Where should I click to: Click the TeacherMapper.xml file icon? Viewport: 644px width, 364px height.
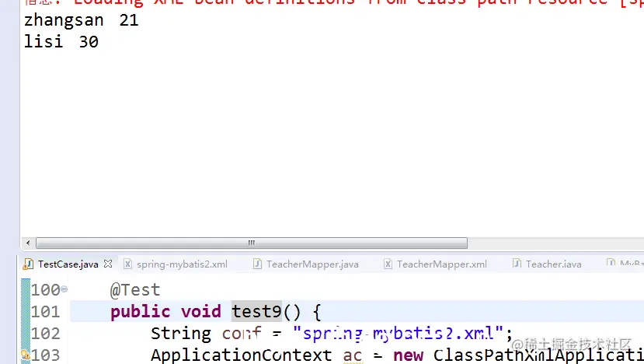[x=388, y=264]
